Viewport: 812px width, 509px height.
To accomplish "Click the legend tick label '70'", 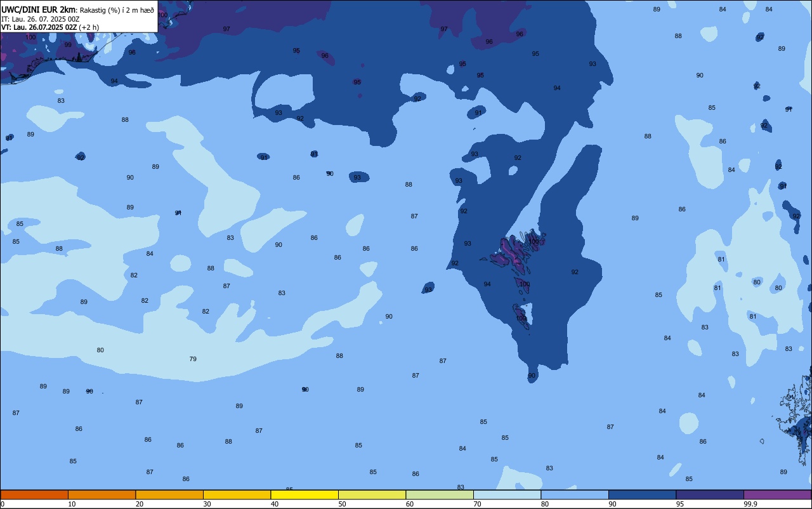I will 477,504.
